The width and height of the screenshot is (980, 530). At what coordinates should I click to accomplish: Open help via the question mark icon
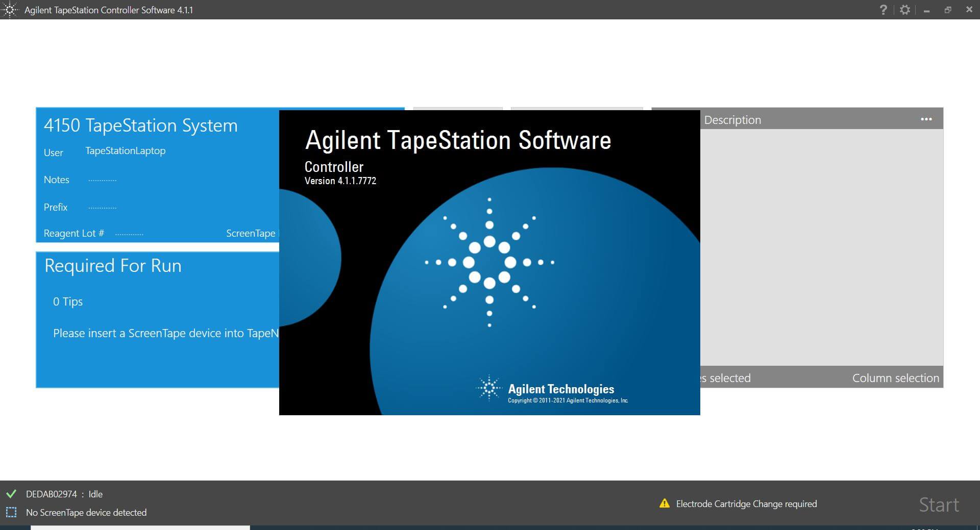[x=883, y=10]
